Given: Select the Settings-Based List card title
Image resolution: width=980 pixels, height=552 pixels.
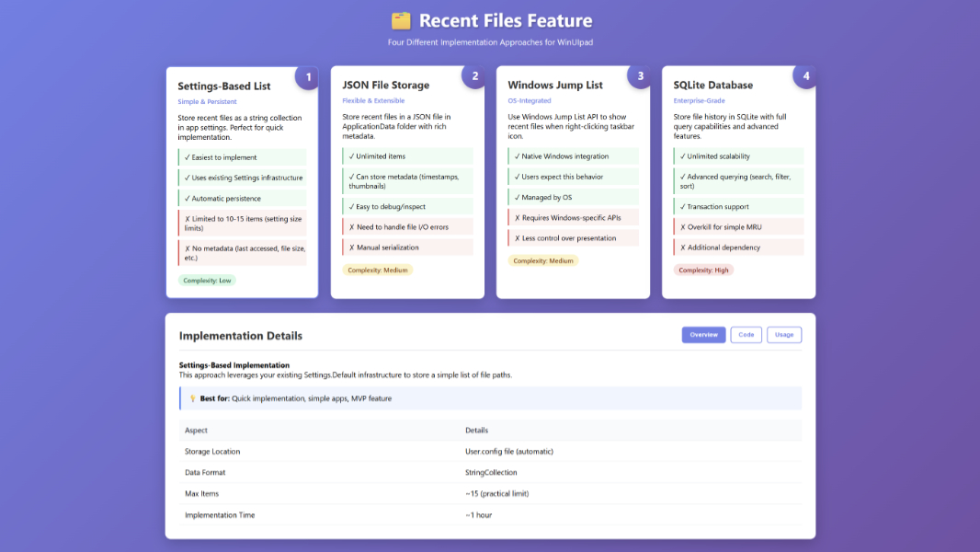Looking at the screenshot, I should [223, 86].
